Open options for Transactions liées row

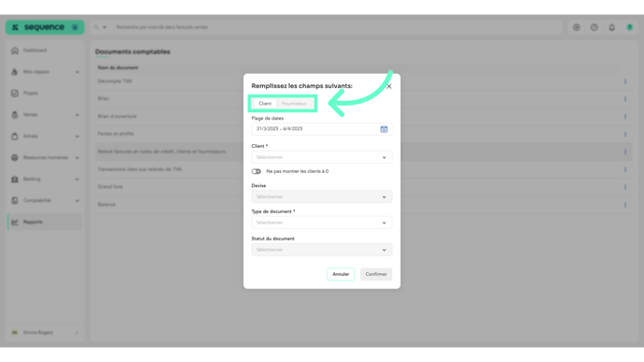[x=625, y=169]
